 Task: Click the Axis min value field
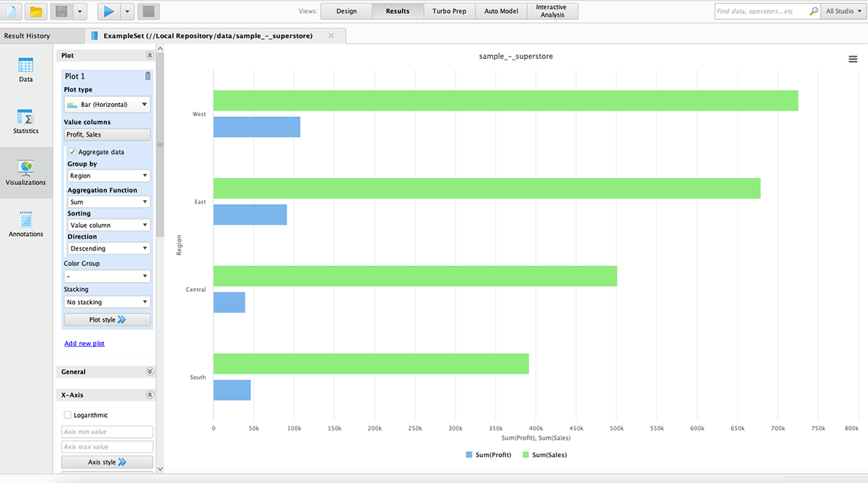click(107, 431)
